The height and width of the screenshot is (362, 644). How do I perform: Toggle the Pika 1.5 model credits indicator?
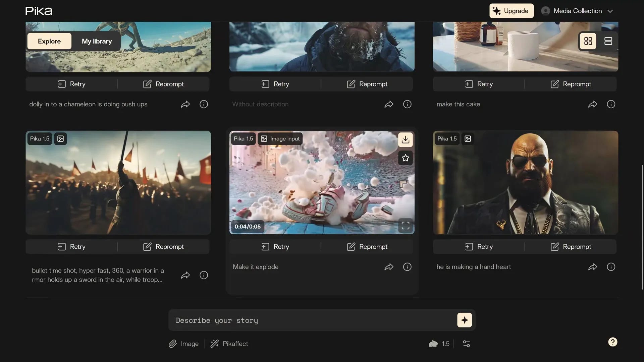click(x=439, y=344)
